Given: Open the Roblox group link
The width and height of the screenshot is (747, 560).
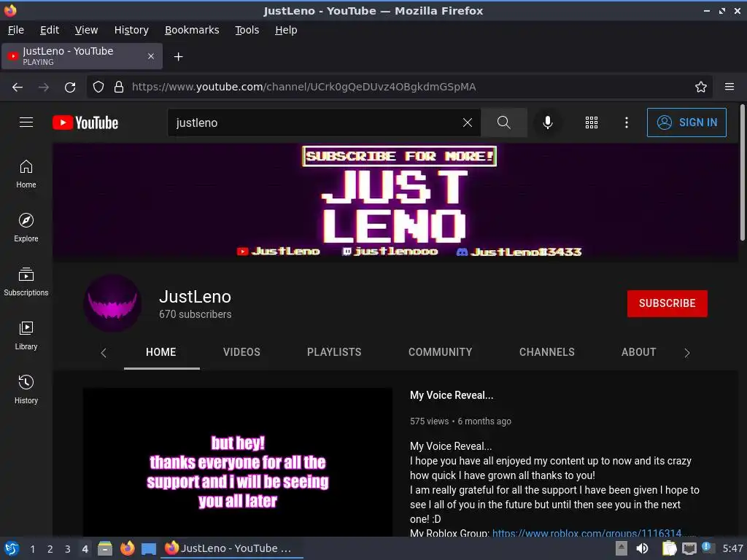Looking at the screenshot, I should 587,533.
